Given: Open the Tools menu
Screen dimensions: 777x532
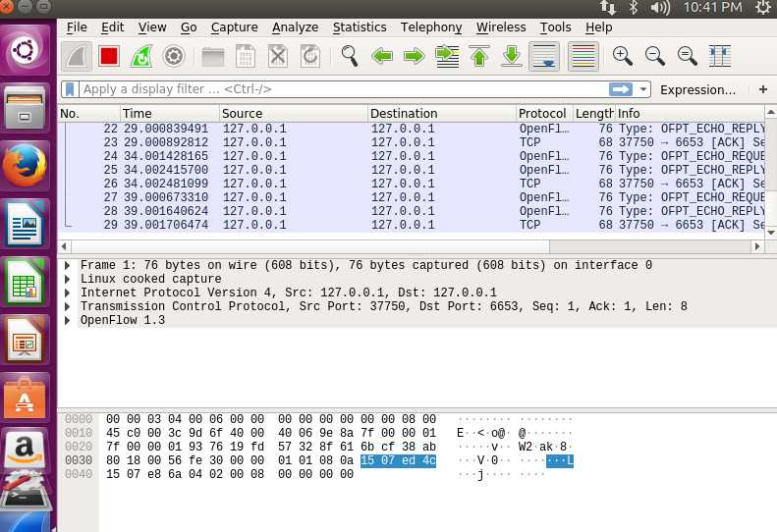Looking at the screenshot, I should pyautogui.click(x=556, y=27).
